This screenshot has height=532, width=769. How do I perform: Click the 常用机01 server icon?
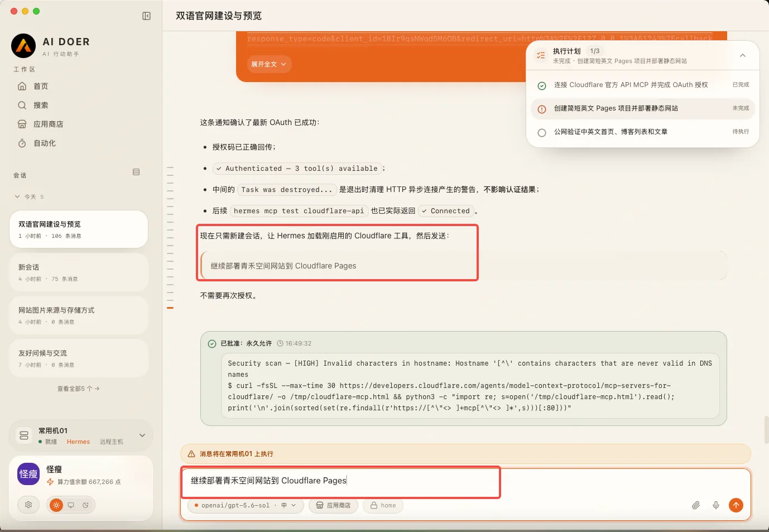tap(24, 435)
